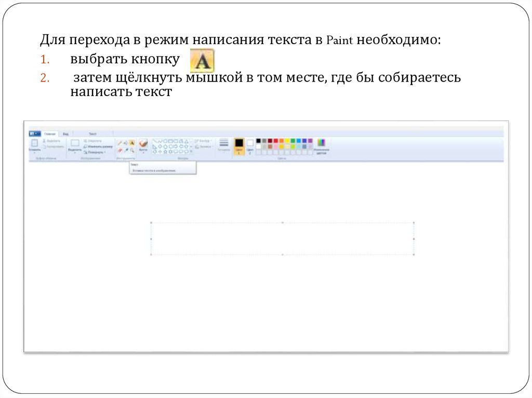Choose the Five-point star shape
Image resolution: width=532 pixels, height=398 pixels.
[x=165, y=152]
